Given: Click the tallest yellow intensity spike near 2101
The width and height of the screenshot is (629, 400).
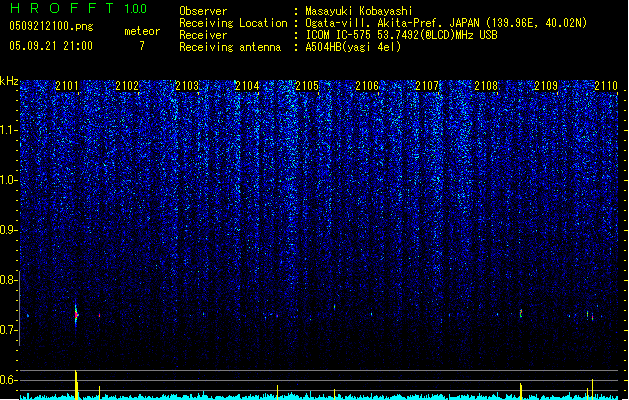Looking at the screenshot, I should [x=76, y=384].
